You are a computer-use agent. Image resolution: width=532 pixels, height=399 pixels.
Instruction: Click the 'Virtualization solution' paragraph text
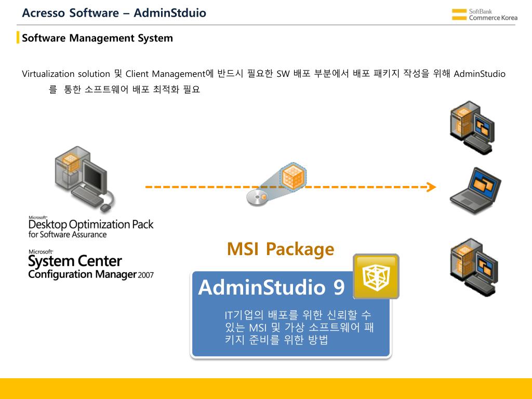click(263, 82)
